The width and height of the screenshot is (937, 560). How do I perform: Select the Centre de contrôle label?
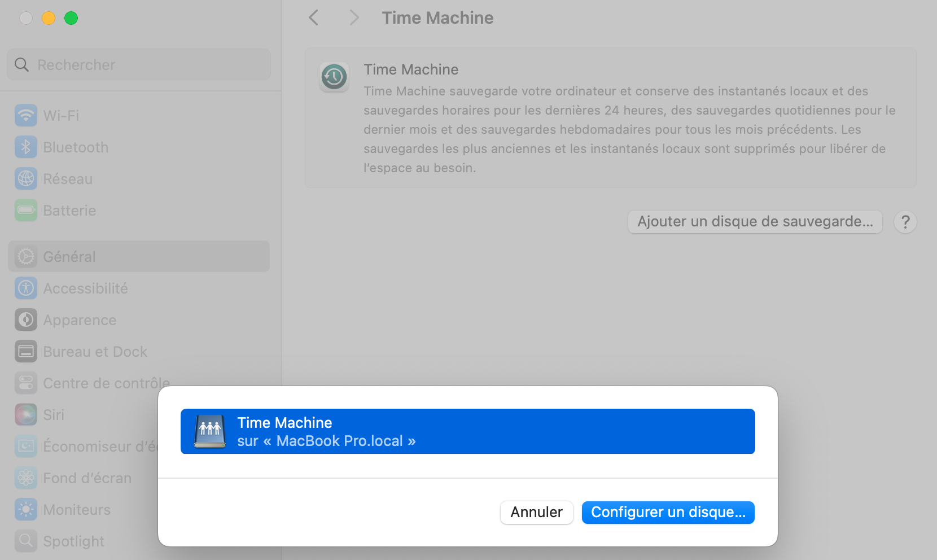(107, 383)
